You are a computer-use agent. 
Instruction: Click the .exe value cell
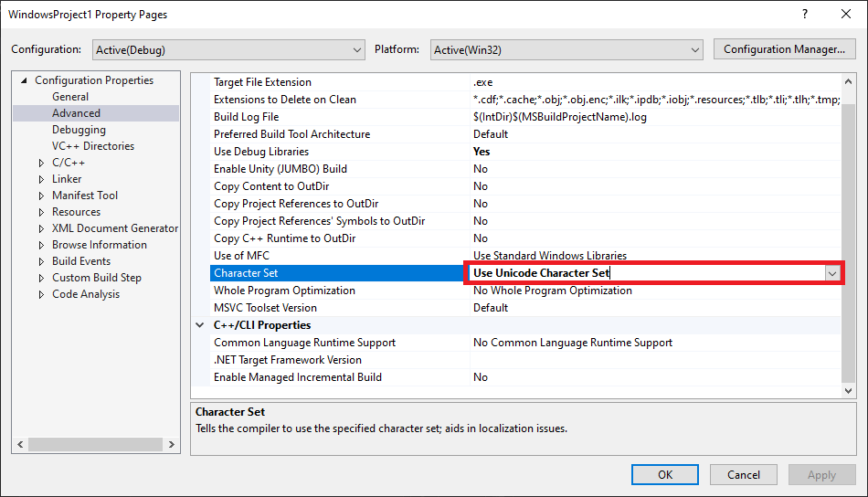(x=482, y=82)
